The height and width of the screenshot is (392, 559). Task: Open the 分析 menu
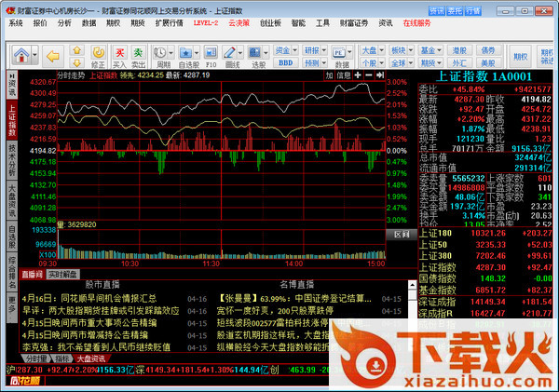coord(64,23)
